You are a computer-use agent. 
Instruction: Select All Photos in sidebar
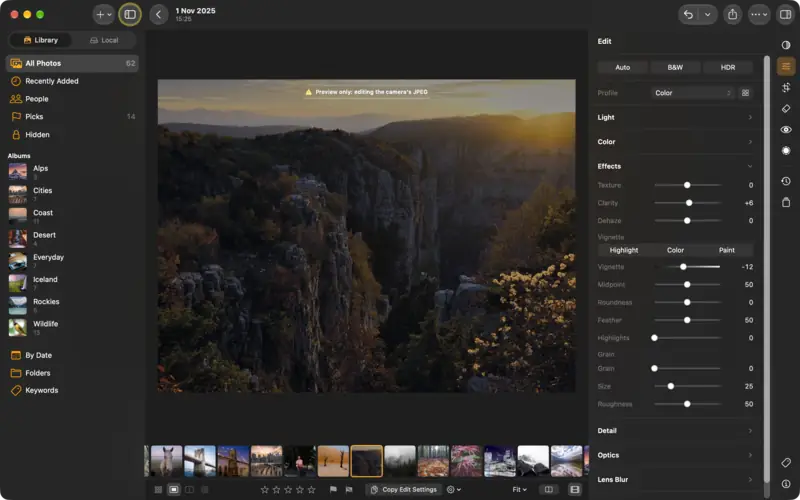(x=72, y=63)
